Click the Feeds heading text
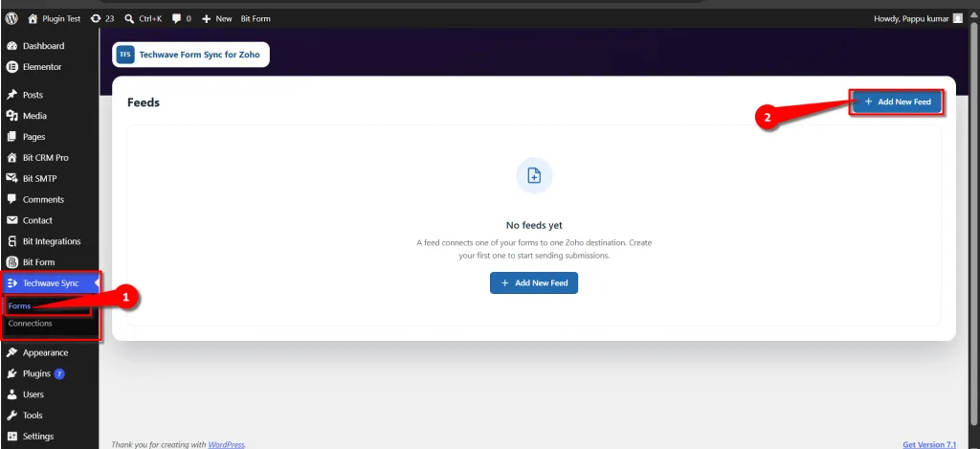980x449 pixels. [x=144, y=102]
